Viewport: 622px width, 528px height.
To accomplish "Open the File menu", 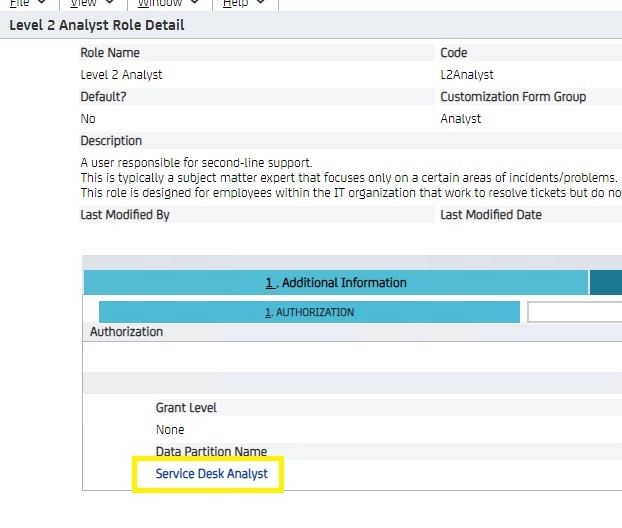I will pos(20,3).
